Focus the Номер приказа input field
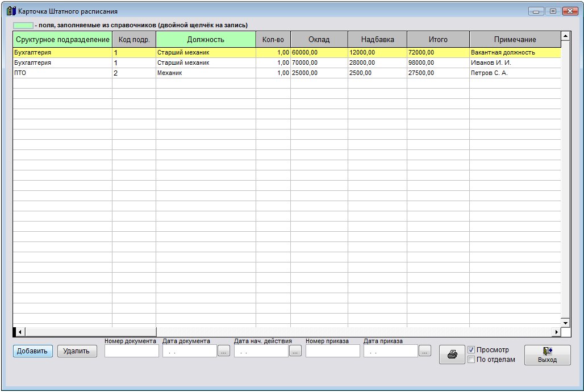 pyautogui.click(x=332, y=351)
